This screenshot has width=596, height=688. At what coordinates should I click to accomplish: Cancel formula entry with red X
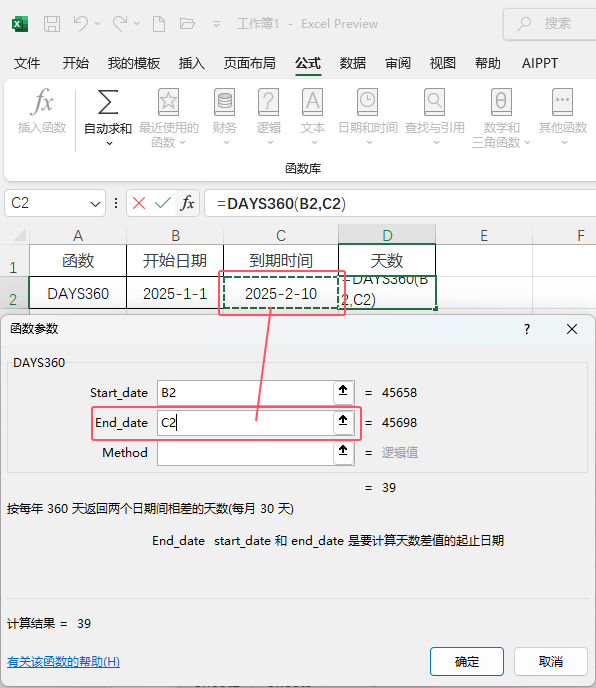coord(139,203)
